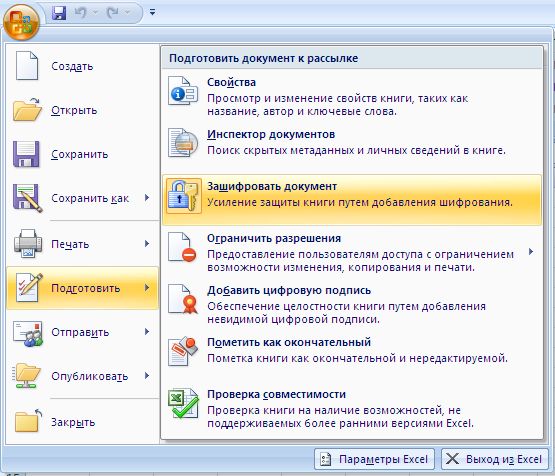555x476 pixels.
Task: Expand the Сохранить как submenu arrow
Action: (x=147, y=198)
